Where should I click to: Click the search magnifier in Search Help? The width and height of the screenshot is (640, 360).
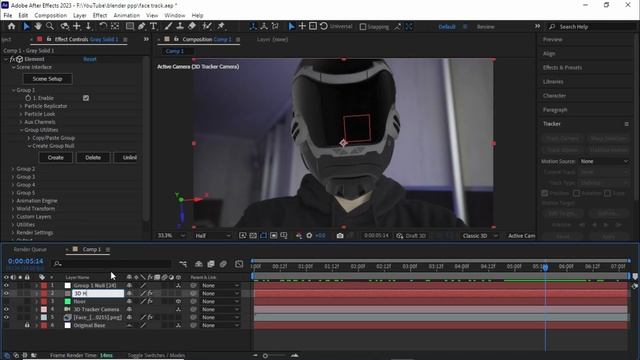coord(552,27)
